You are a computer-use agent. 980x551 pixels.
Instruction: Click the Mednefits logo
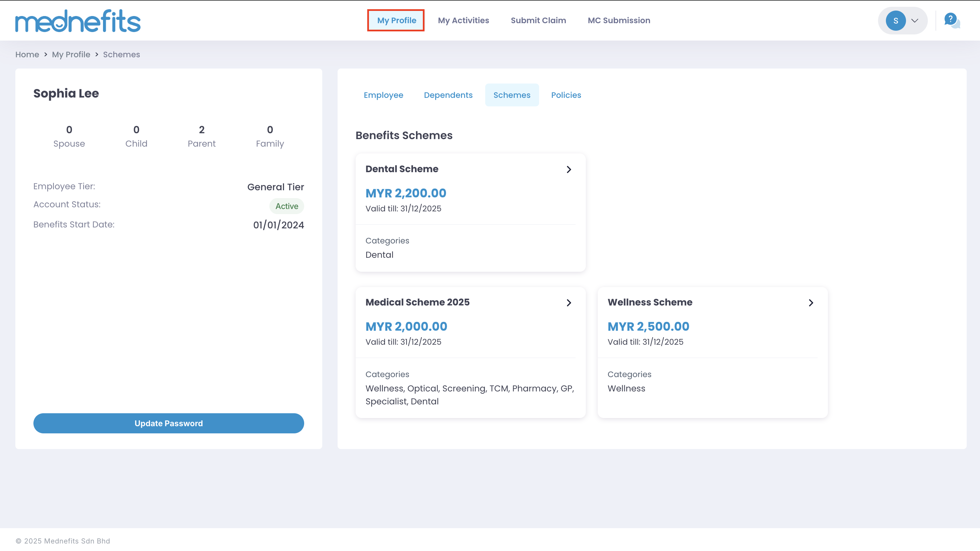click(78, 21)
